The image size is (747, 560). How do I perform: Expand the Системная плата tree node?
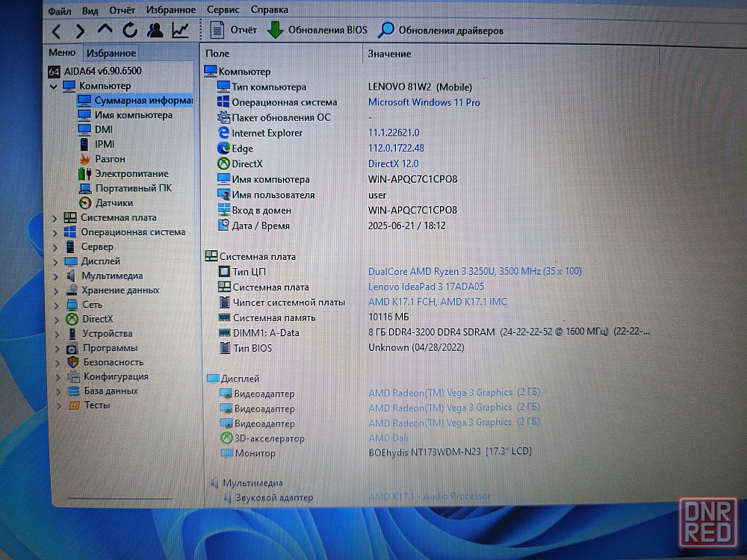(55, 218)
